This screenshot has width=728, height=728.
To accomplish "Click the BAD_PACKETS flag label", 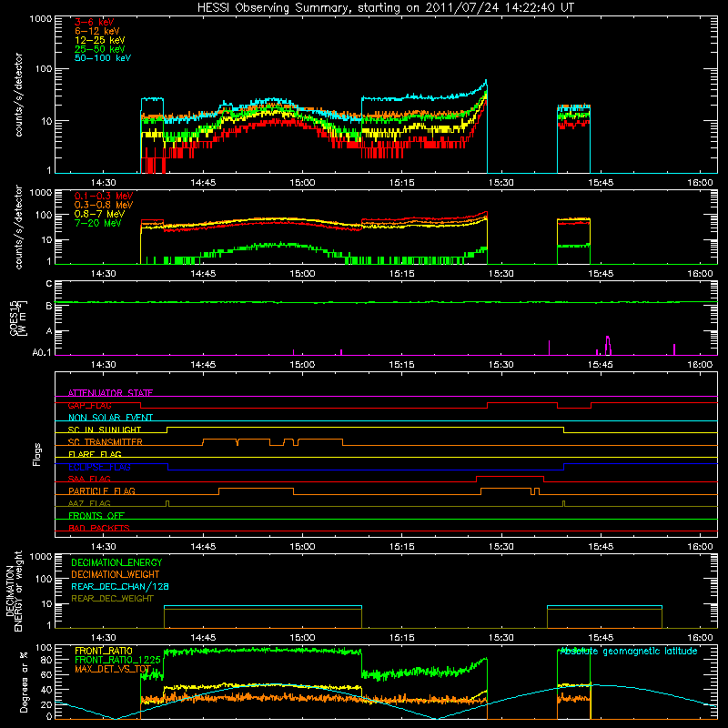I will [x=99, y=528].
